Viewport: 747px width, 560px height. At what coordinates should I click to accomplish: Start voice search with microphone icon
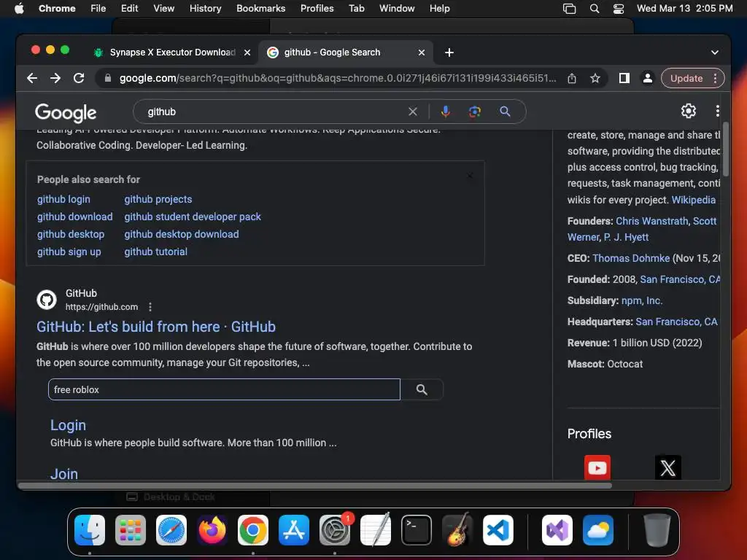[x=446, y=112]
